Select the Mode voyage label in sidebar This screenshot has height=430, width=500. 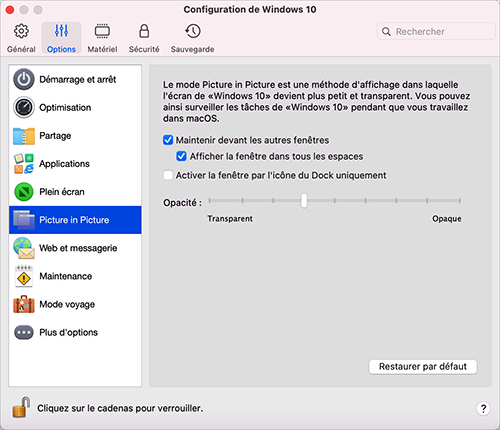coord(67,304)
